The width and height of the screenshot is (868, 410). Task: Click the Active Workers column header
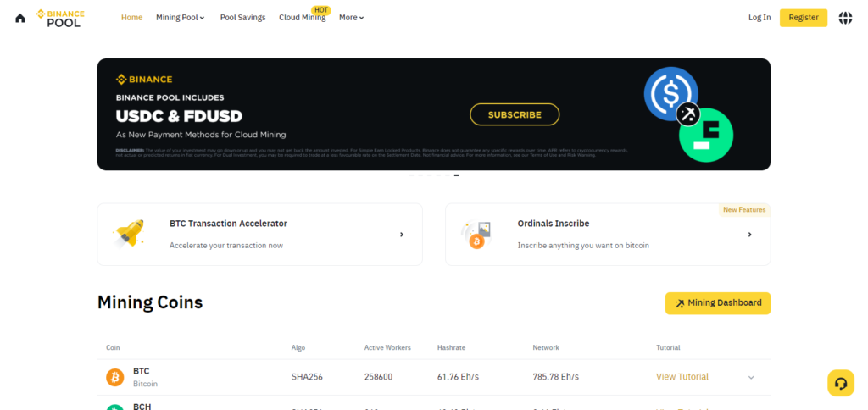[x=387, y=347]
